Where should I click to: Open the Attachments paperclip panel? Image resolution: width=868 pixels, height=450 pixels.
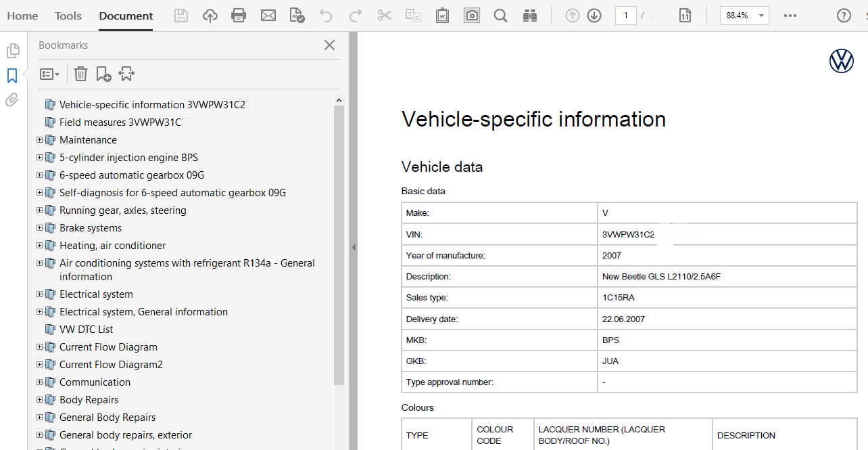pyautogui.click(x=12, y=100)
